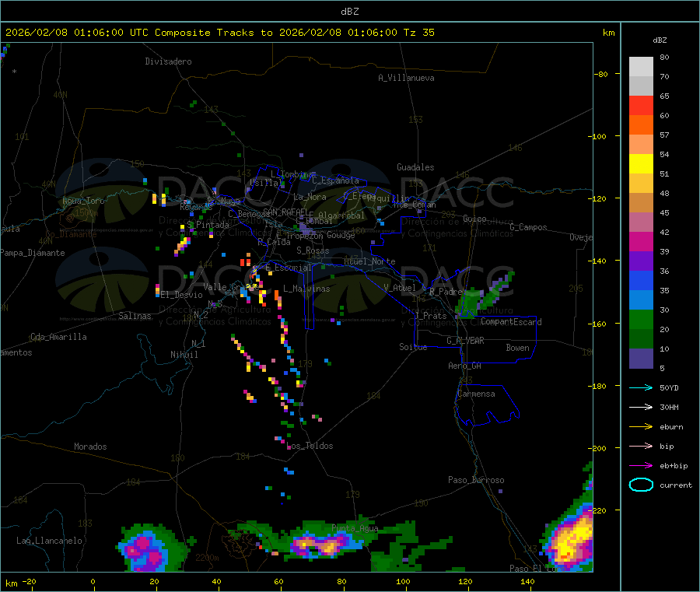Viewport: 700px width, 592px height.
Task: Click the 'C_Campos' map label
Action: point(529,227)
